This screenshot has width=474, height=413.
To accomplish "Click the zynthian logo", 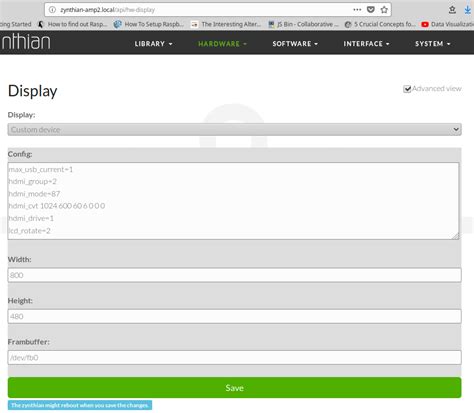I will 26,42.
